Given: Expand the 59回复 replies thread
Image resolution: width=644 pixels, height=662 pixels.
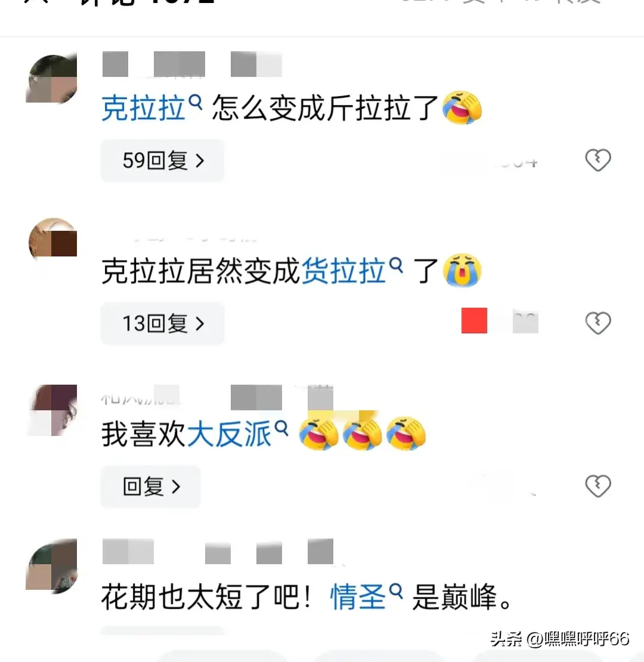Looking at the screenshot, I should pos(162,160).
